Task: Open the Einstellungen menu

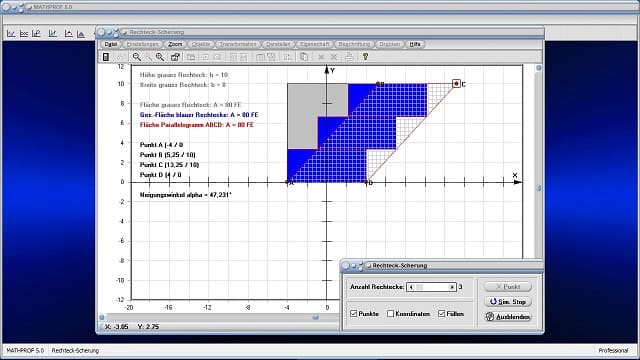Action: (142, 44)
